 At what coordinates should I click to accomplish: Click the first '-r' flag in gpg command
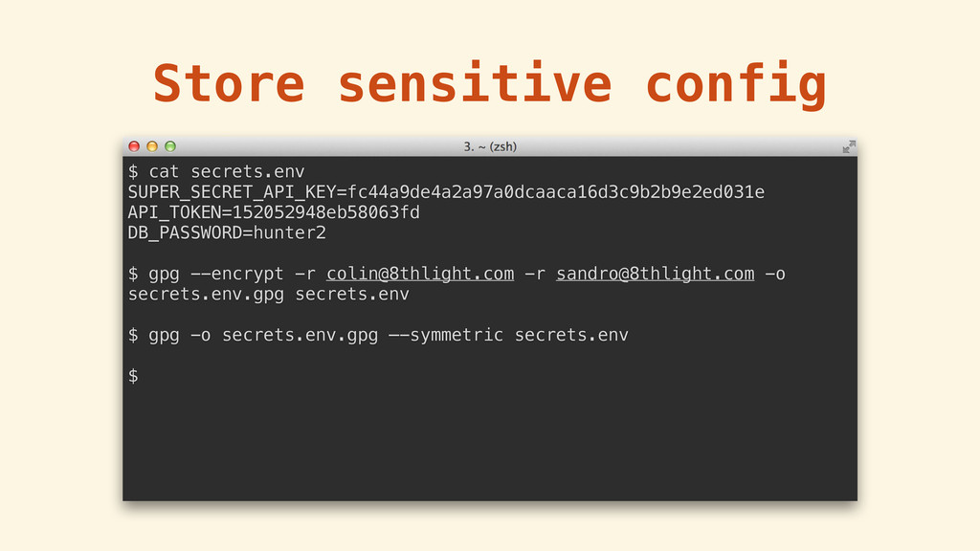click(305, 275)
